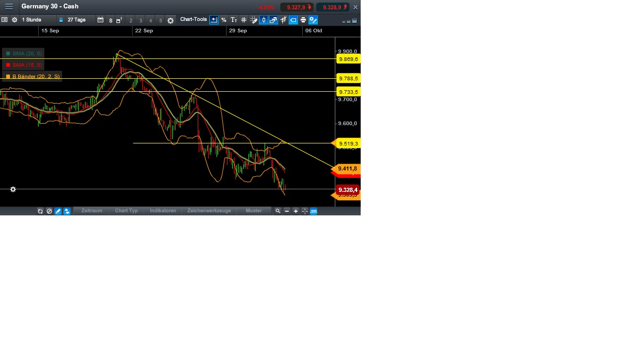Toggle the blue lock on the timeframe
This screenshot has height=364, width=630.
(61, 20)
